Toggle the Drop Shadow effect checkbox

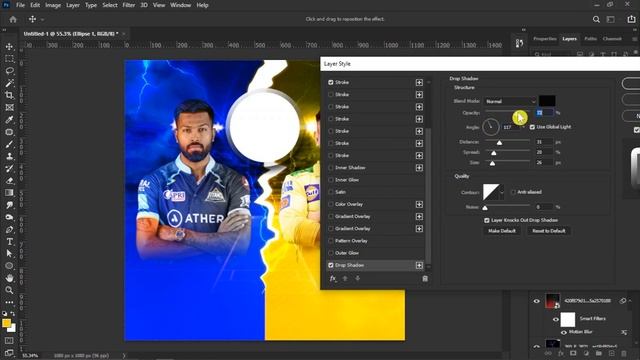pyautogui.click(x=331, y=265)
